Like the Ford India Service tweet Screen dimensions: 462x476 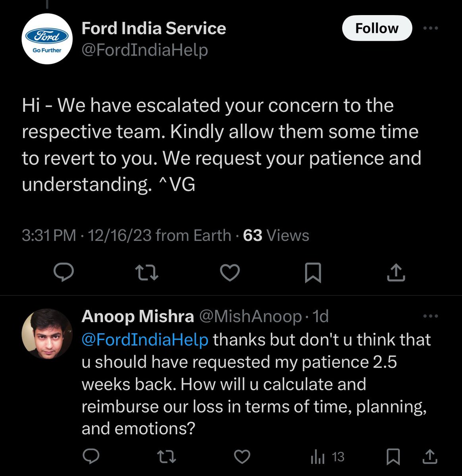(x=230, y=273)
